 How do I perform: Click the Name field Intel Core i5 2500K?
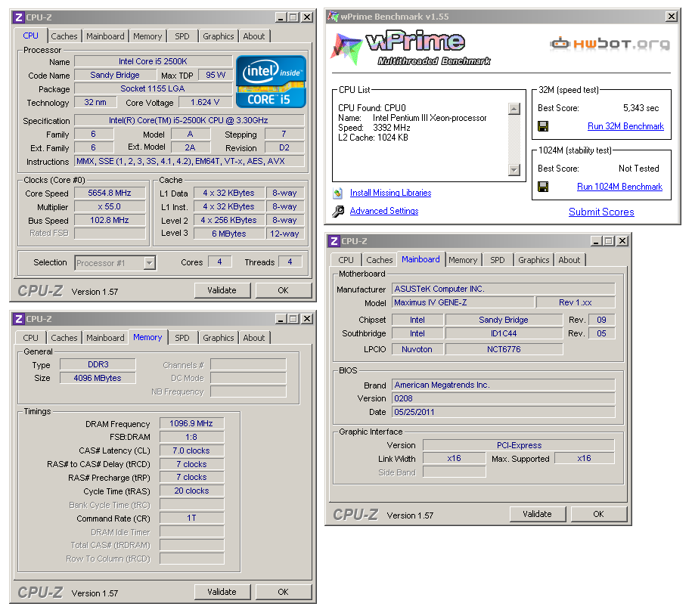tap(153, 61)
